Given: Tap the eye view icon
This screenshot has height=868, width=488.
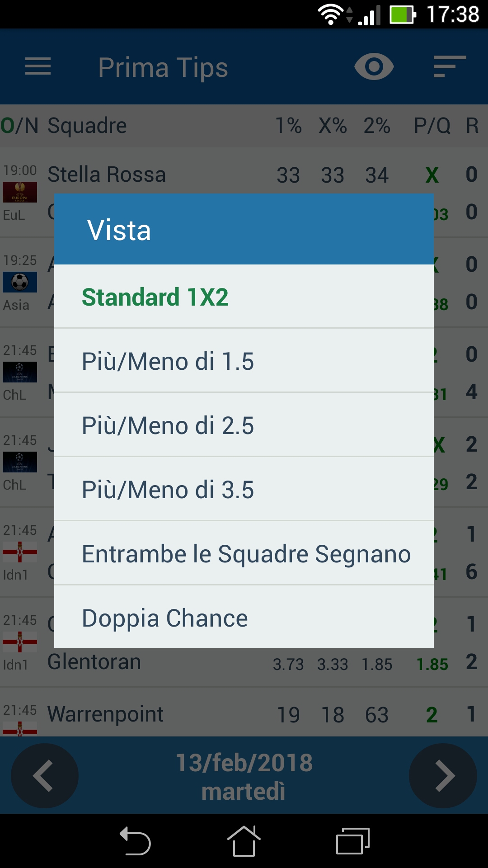Looking at the screenshot, I should [x=374, y=67].
